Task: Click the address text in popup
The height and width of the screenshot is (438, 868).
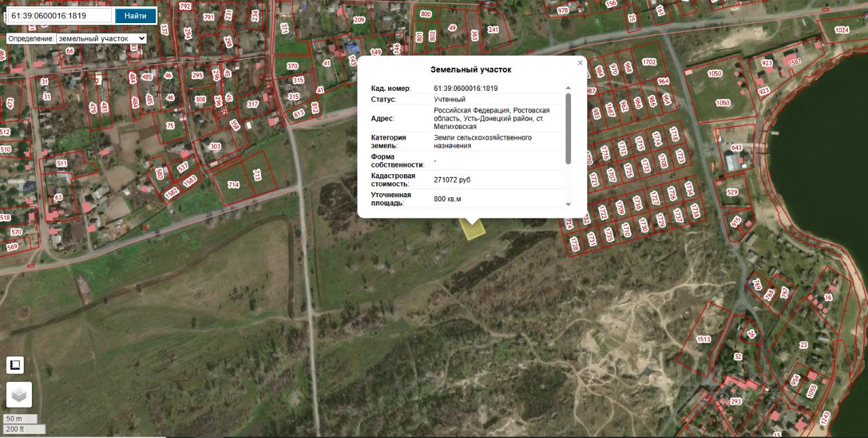Action: click(492, 118)
